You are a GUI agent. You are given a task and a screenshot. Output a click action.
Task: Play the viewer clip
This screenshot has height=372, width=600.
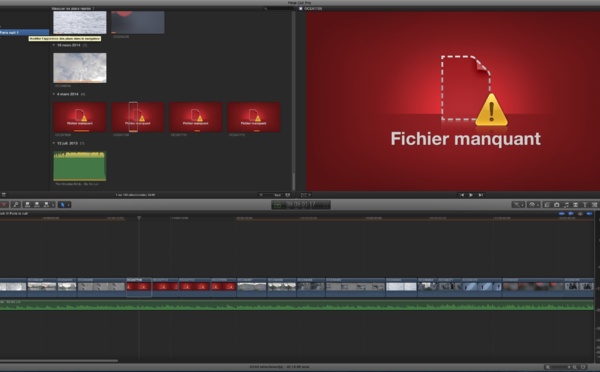(x=471, y=195)
